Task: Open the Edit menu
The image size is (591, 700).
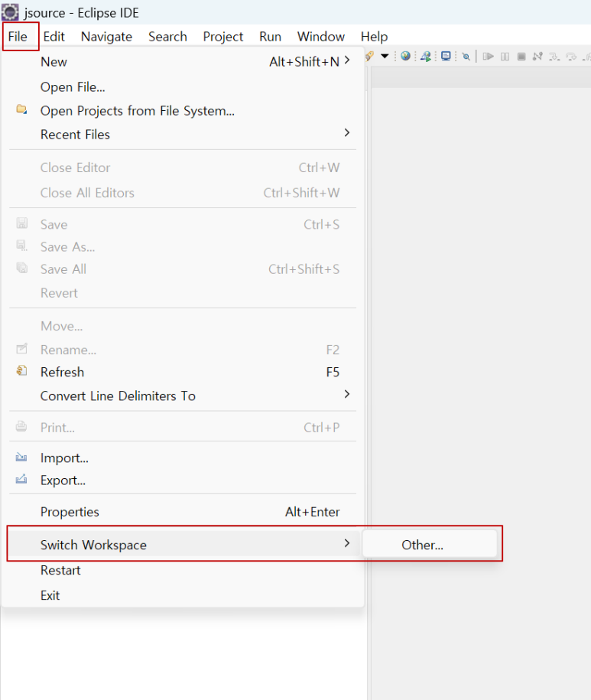Action: coord(54,37)
